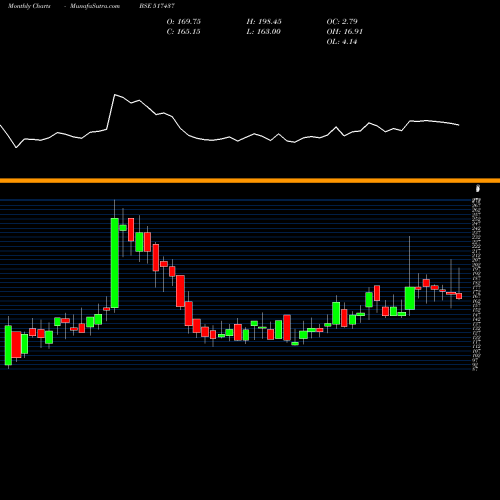Click the close value 'C: 165.15'
The width and height of the screenshot is (500, 500).
[x=183, y=32]
